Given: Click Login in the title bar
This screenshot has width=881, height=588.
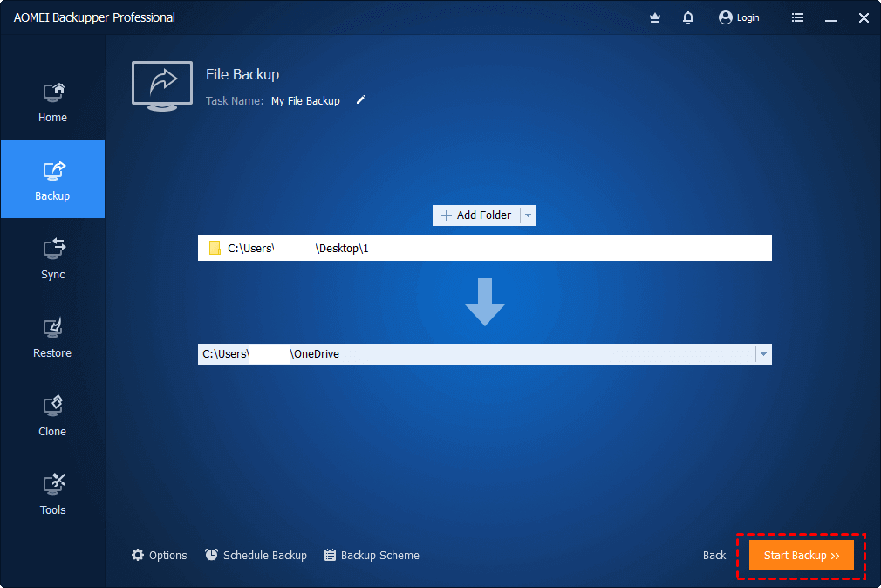Looking at the screenshot, I should pyautogui.click(x=739, y=17).
